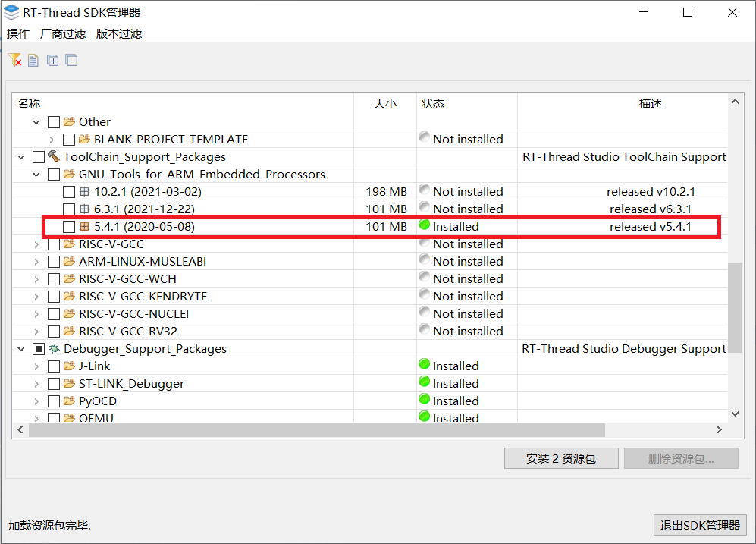The image size is (756, 544).
Task: Click the hammer icon of ToolChain_Support_Packages
Action: coord(54,156)
